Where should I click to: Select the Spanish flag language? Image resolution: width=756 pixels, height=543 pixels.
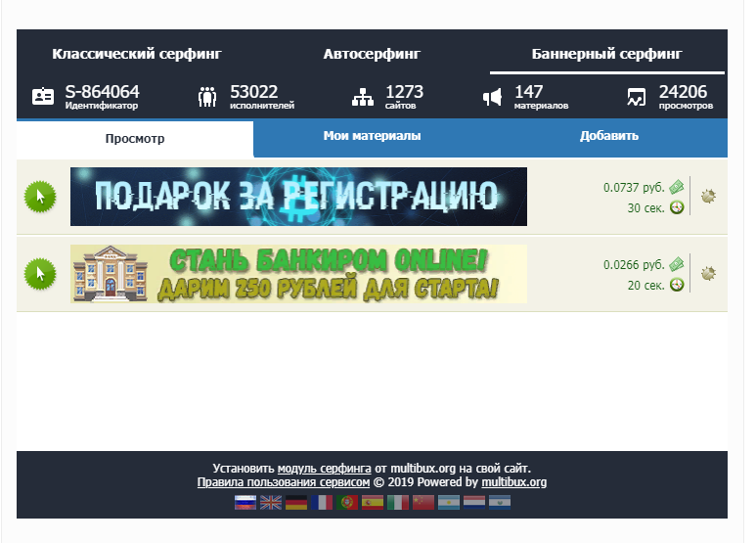(373, 503)
